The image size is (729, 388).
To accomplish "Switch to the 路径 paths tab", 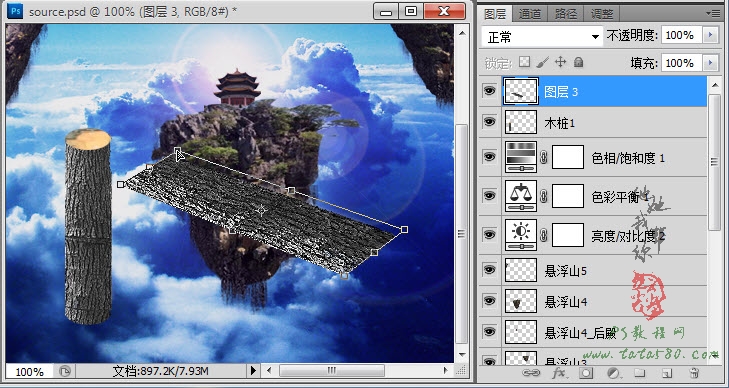I will pos(565,14).
